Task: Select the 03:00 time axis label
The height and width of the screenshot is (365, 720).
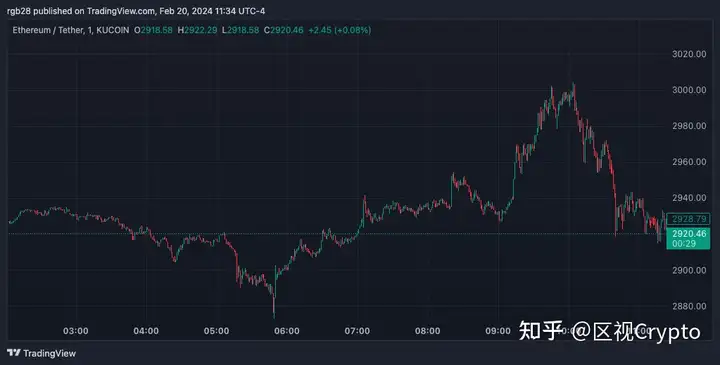Action: (76, 331)
